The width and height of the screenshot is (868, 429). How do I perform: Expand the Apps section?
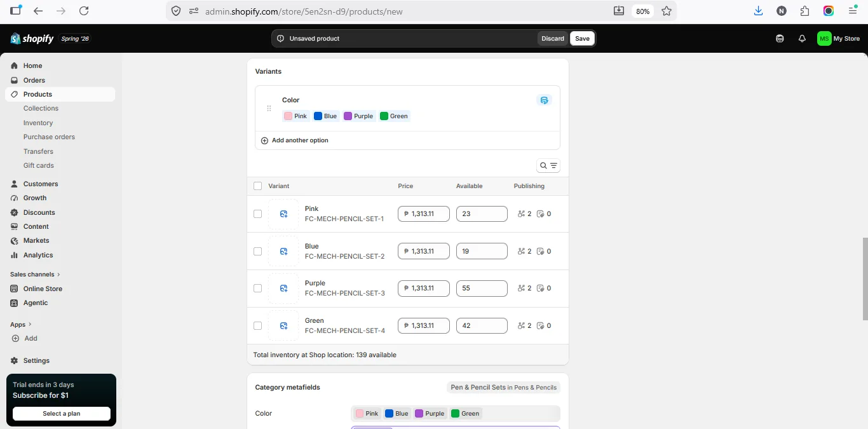(21, 324)
